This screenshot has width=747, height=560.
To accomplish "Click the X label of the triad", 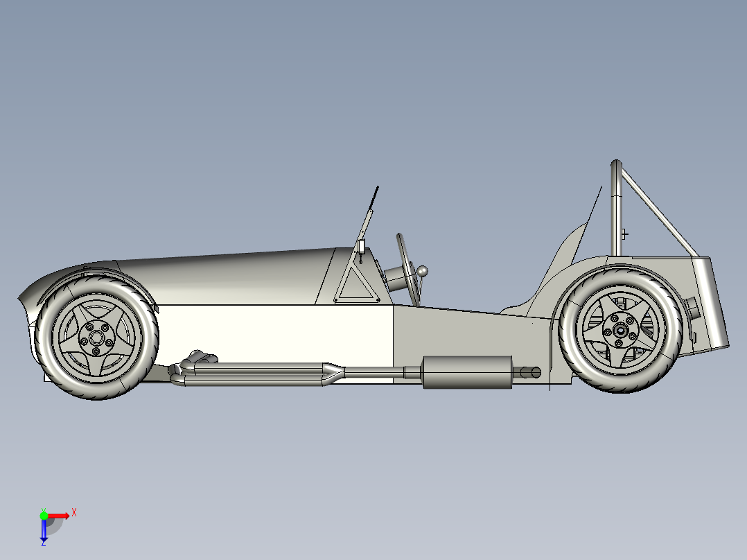I will coord(74,513).
